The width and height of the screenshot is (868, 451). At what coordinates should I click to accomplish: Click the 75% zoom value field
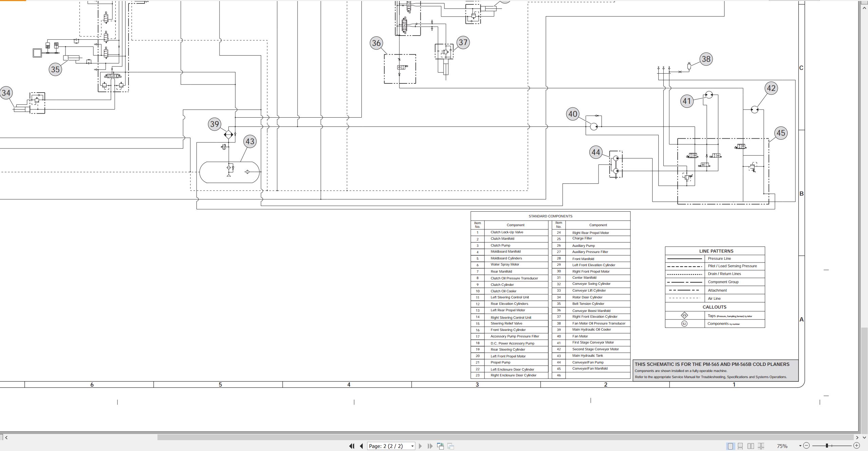coord(782,446)
